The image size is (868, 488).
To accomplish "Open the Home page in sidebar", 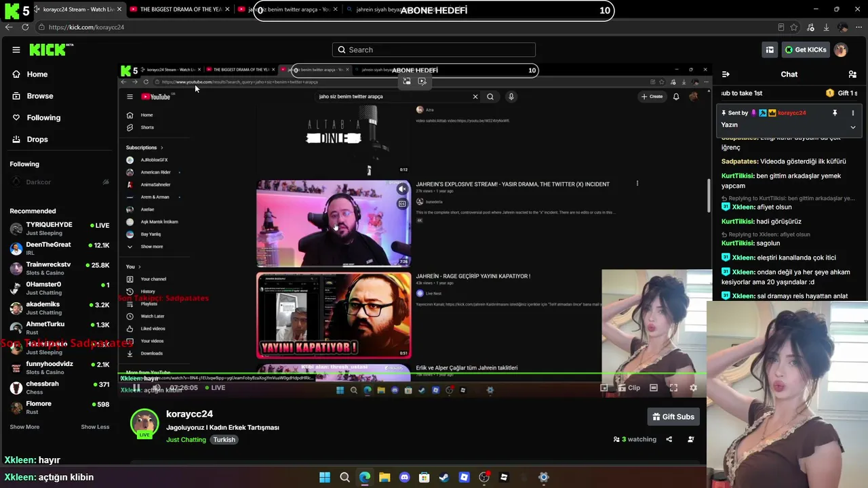I will point(37,74).
